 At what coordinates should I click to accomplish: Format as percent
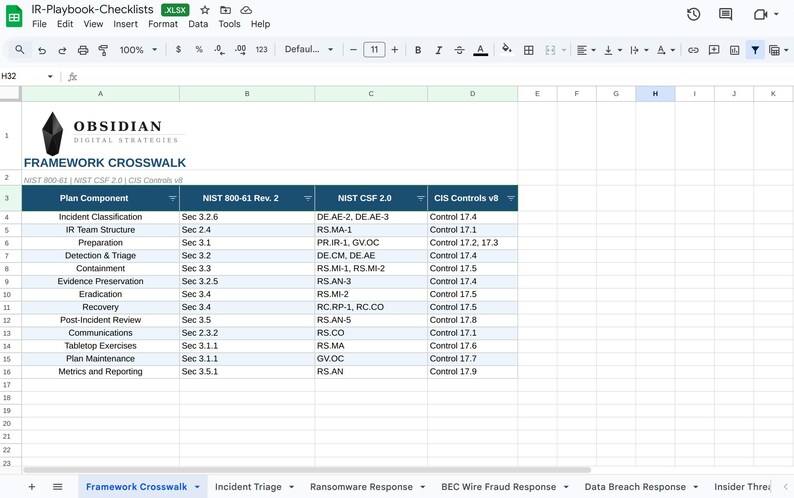pos(199,50)
